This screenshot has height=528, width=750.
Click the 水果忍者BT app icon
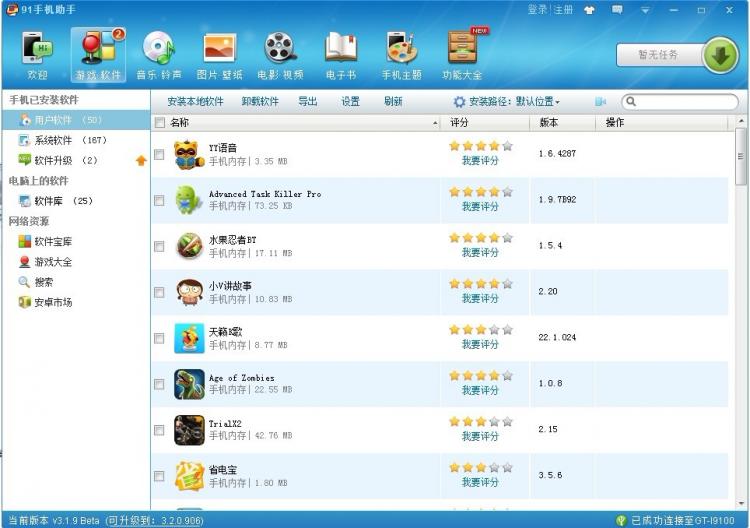click(189, 246)
